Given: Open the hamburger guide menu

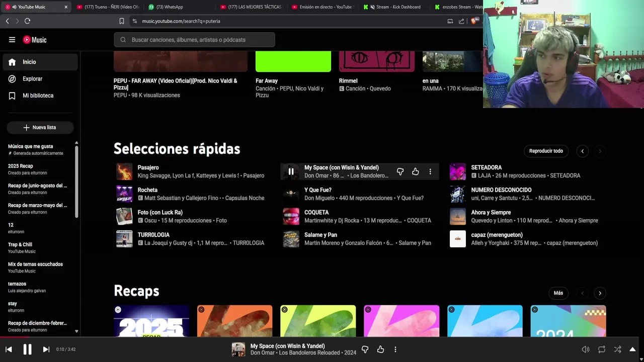Looking at the screenshot, I should pyautogui.click(x=12, y=40).
